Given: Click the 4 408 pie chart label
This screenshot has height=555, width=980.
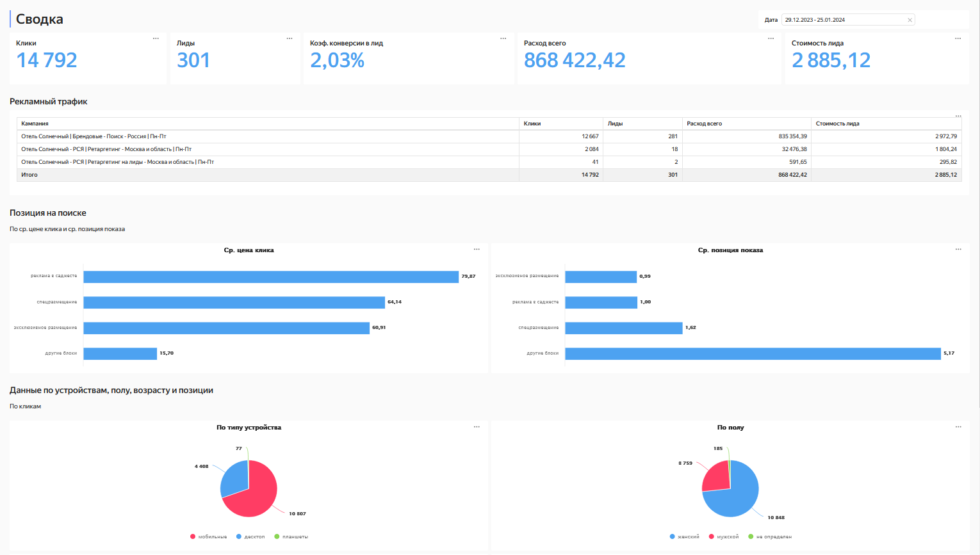Looking at the screenshot, I should 202,466.
